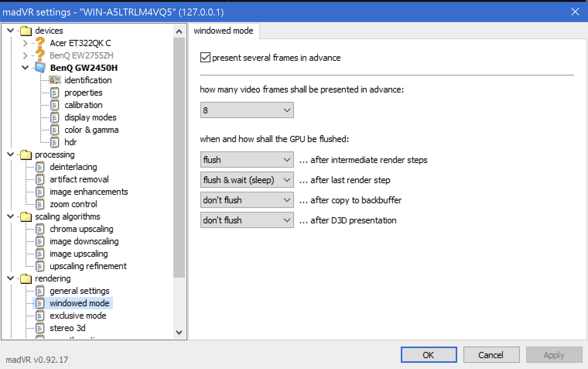The height and width of the screenshot is (369, 588).
Task: Click the general settings page icon
Action: point(40,291)
